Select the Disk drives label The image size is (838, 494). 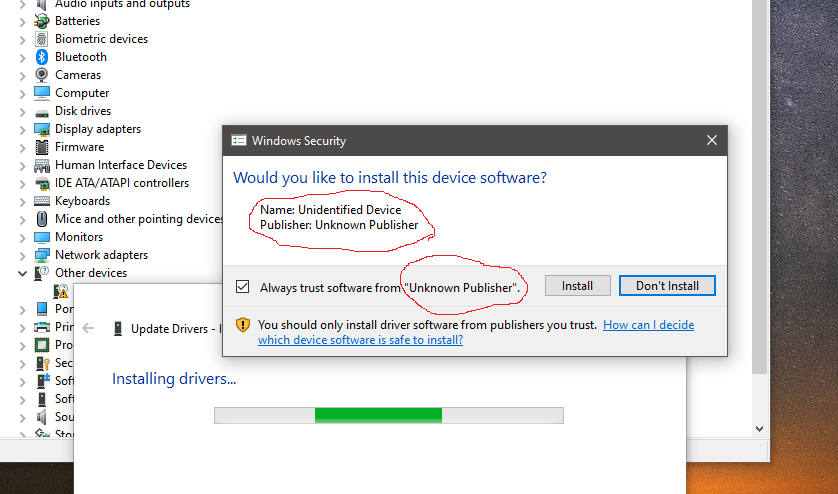click(x=83, y=111)
